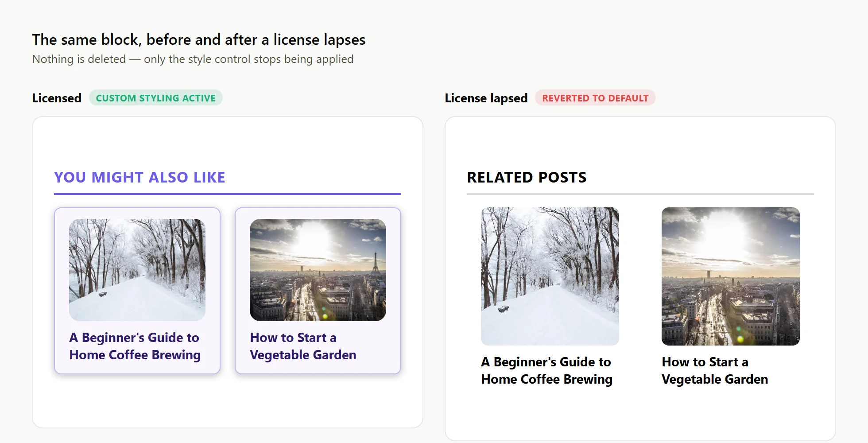Open the Paris skyline thumbnail in the Licensed panel
The width and height of the screenshot is (868, 443).
tap(318, 270)
